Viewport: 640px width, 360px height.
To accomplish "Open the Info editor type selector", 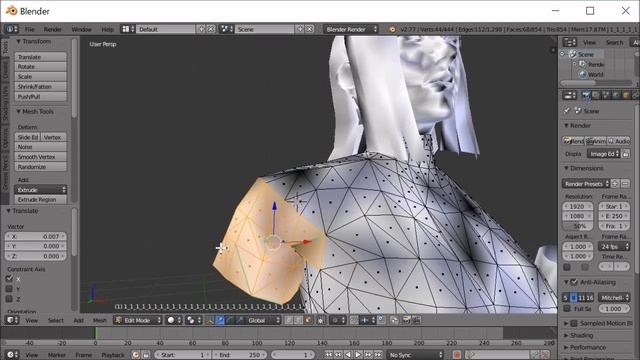I will coord(11,29).
